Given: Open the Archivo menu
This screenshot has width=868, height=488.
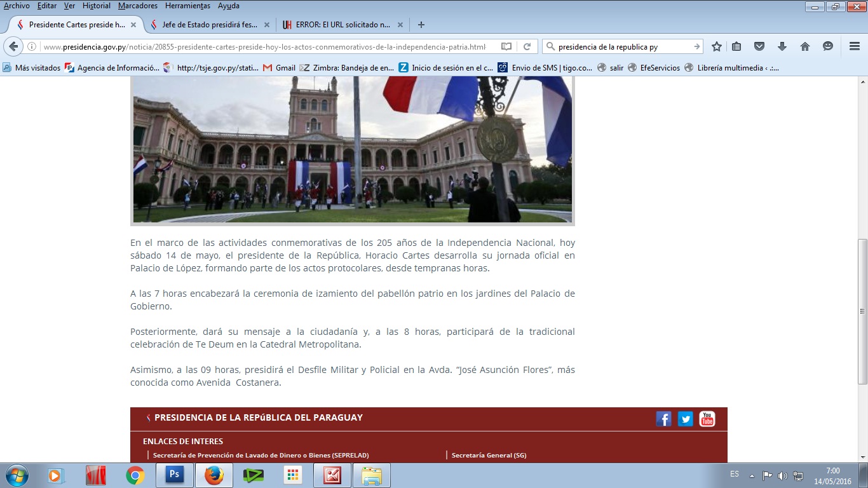Looking at the screenshot, I should coord(17,6).
